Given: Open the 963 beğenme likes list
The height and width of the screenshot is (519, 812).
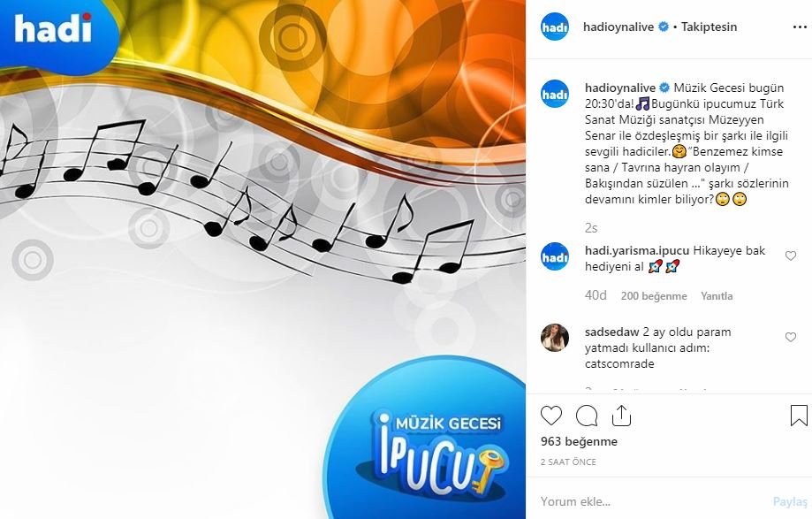Looking at the screenshot, I should [x=579, y=442].
